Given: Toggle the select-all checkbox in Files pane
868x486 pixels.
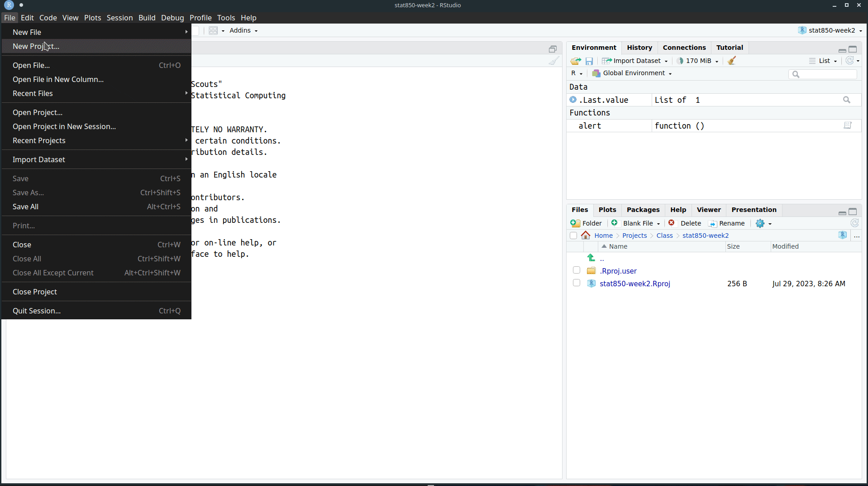Looking at the screenshot, I should [x=573, y=236].
